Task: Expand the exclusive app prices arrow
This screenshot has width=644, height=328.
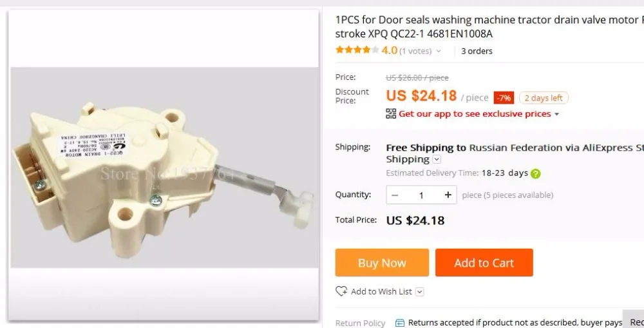Action: pyautogui.click(x=557, y=114)
